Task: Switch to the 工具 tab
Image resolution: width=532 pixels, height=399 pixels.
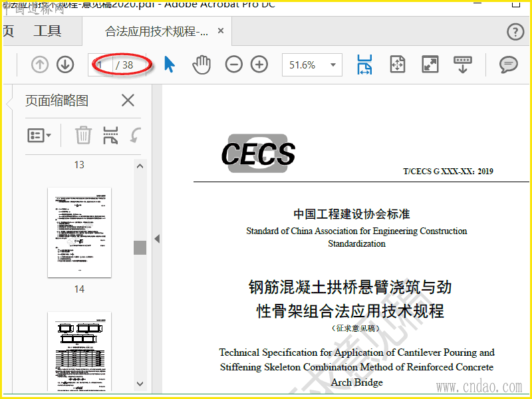Action: click(x=47, y=31)
